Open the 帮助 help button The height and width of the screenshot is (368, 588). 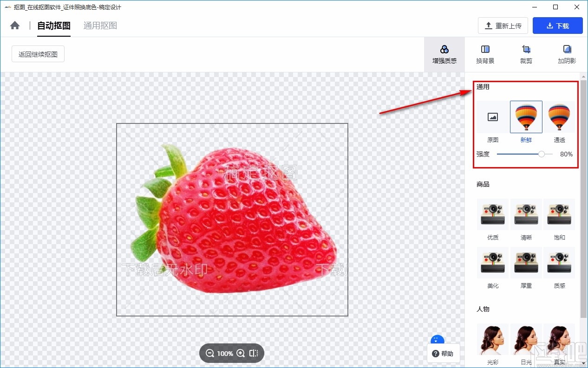coord(443,354)
